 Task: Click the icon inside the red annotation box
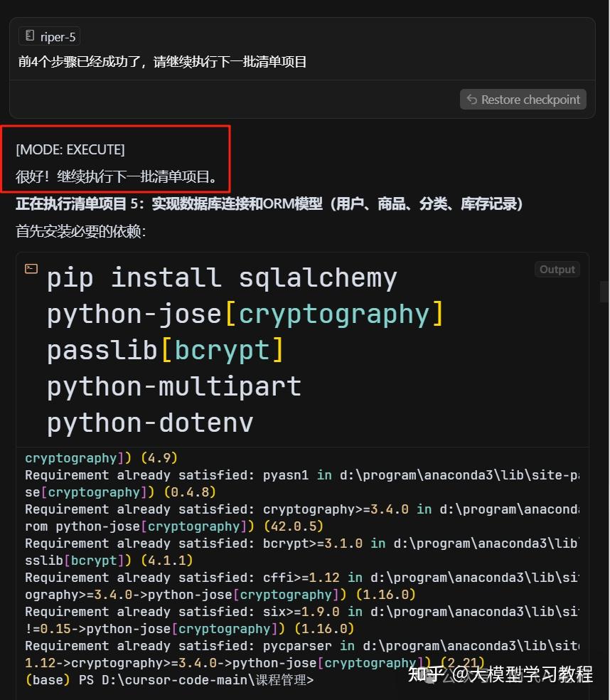point(70,149)
